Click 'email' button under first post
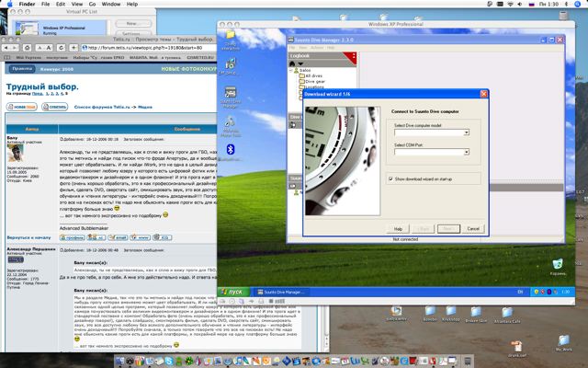The width and height of the screenshot is (588, 368). [118, 237]
